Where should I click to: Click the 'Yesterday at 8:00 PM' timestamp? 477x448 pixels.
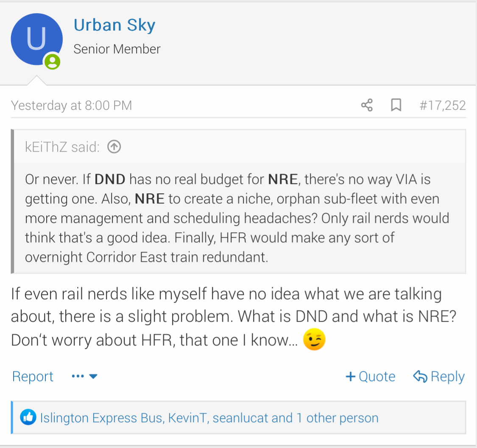pos(71,105)
